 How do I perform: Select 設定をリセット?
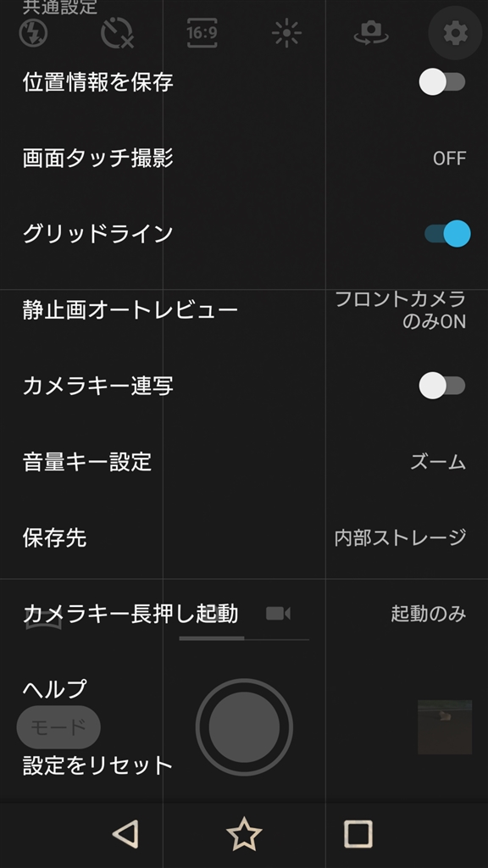[x=244, y=765]
